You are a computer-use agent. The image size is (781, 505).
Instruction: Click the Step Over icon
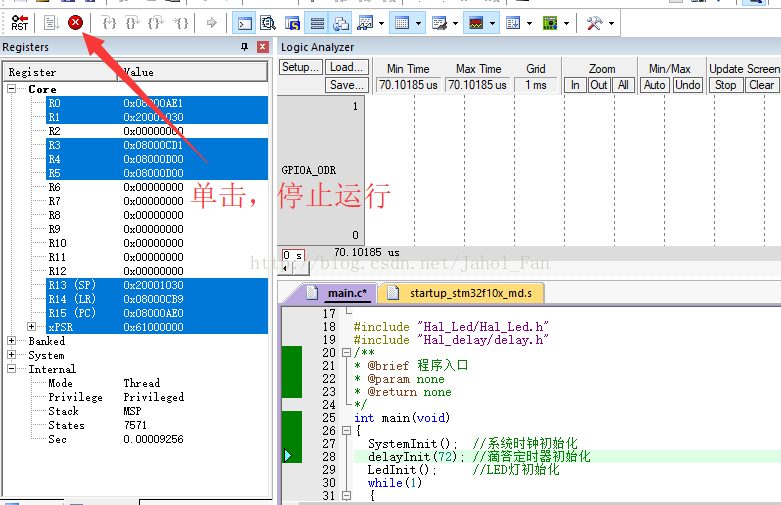[132, 23]
